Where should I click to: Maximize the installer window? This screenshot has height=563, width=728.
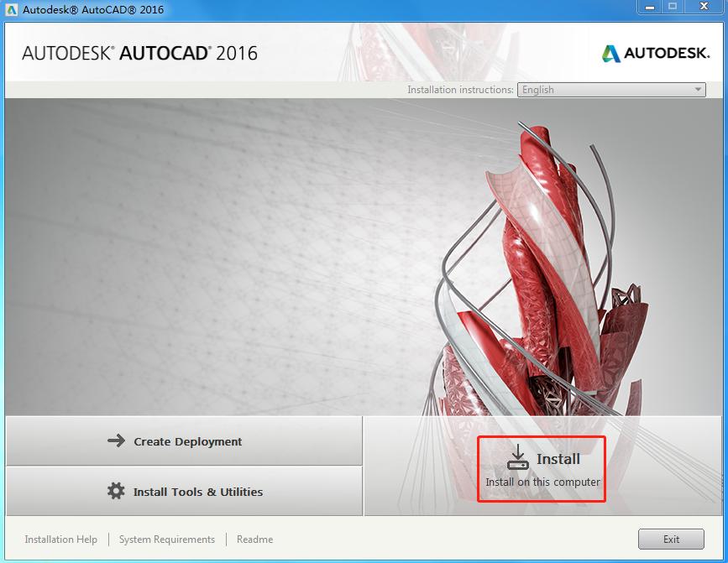click(673, 8)
